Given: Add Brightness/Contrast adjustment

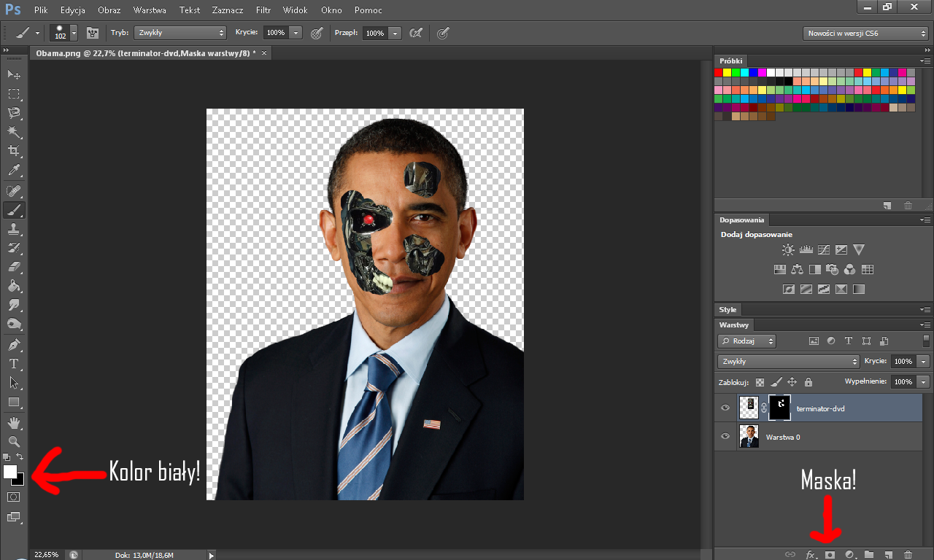Looking at the screenshot, I should point(788,250).
